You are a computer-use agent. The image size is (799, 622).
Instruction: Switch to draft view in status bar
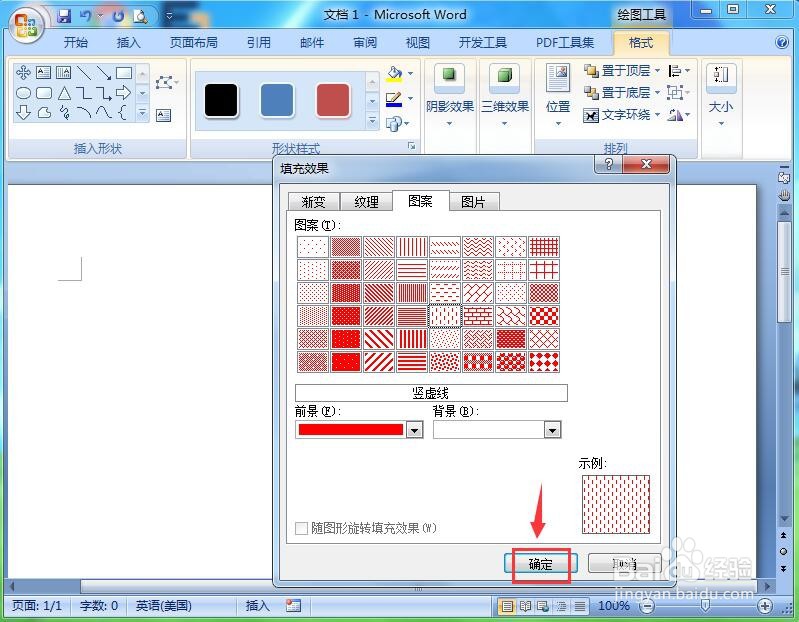tap(579, 606)
